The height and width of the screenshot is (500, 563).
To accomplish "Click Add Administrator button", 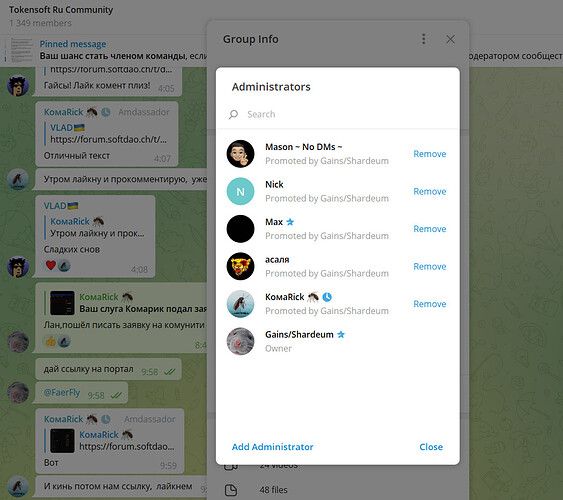I will click(273, 447).
